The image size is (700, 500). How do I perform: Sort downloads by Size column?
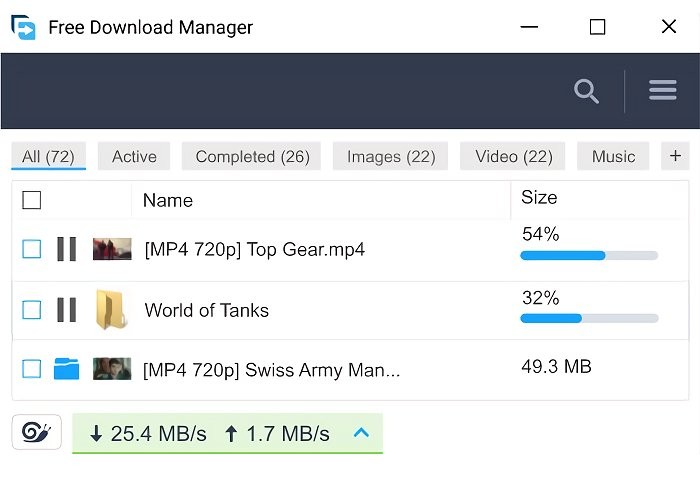pyautogui.click(x=539, y=198)
